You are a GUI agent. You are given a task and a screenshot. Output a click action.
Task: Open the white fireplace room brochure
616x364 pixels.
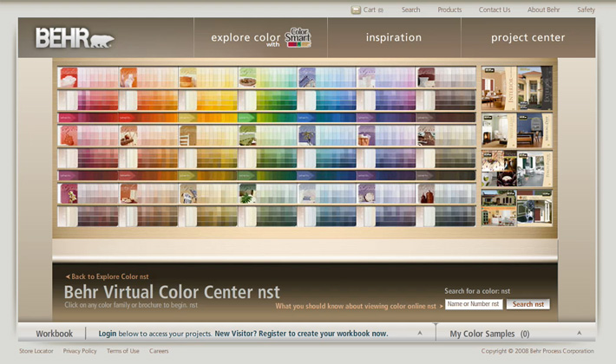[x=499, y=131]
